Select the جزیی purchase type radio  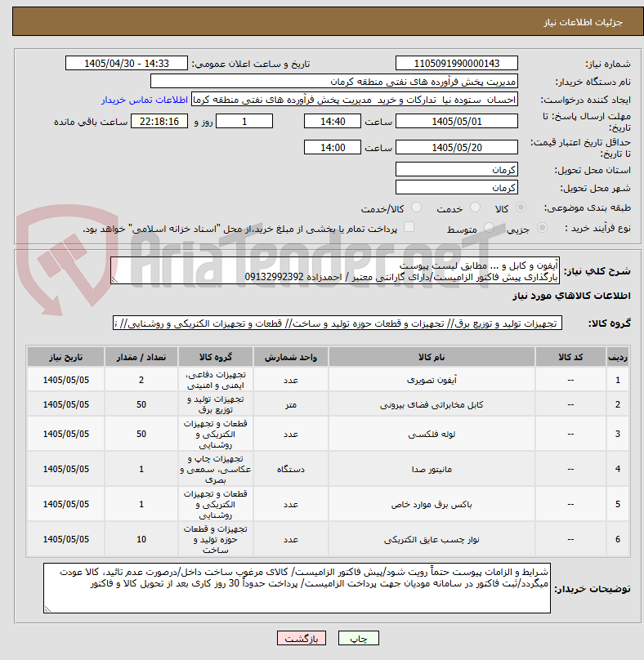tap(542, 228)
